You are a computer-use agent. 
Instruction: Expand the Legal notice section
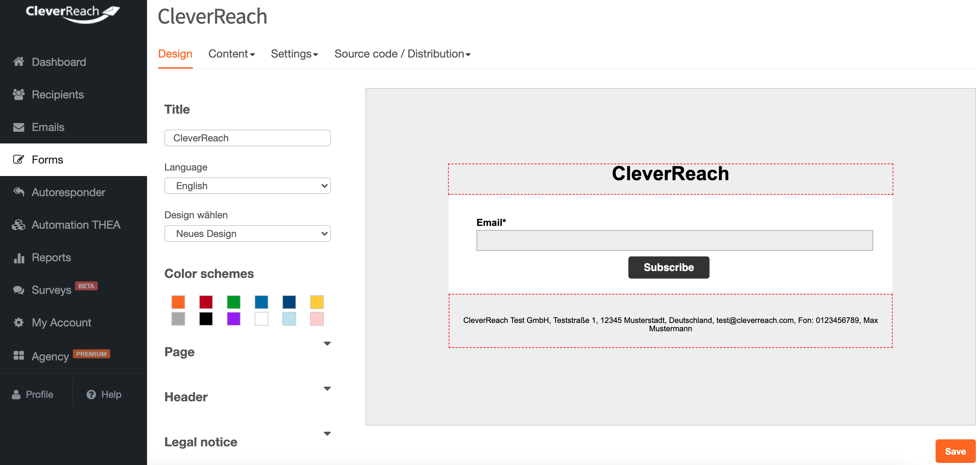pyautogui.click(x=327, y=434)
